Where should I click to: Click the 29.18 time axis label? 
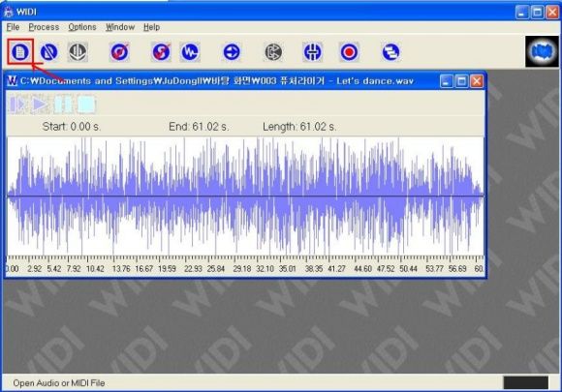coord(242,268)
